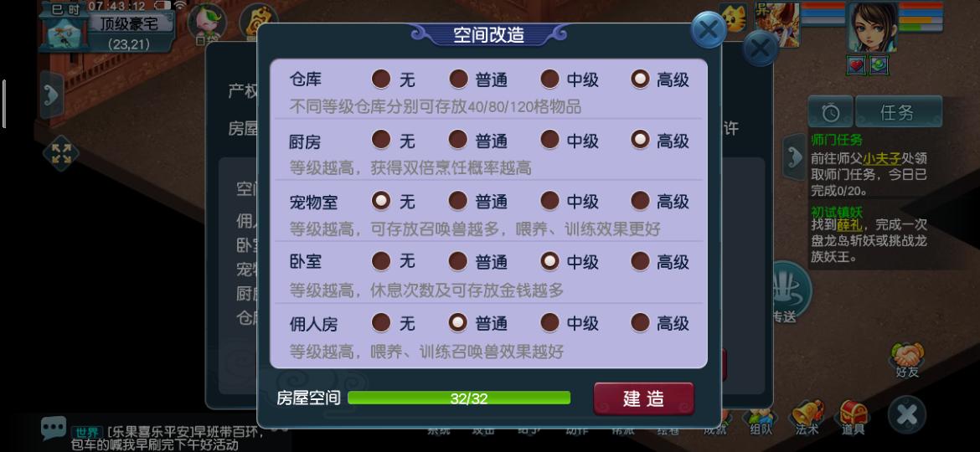Image resolution: width=980 pixels, height=452 pixels.
Task: Open the 法术 spell bell icon
Action: [x=807, y=416]
